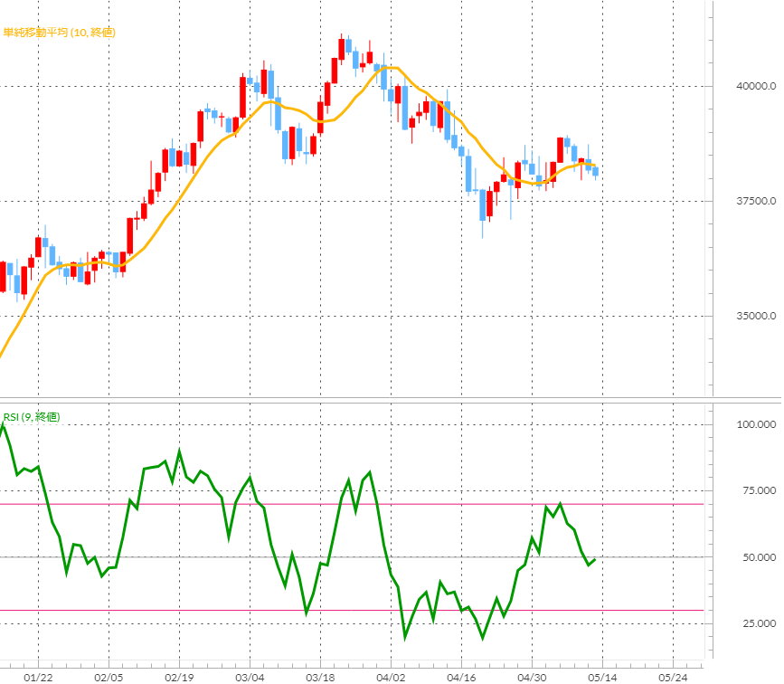Image resolution: width=784 pixels, height=684 pixels.
Task: Click the 04/16 date axis label
Action: (461, 678)
